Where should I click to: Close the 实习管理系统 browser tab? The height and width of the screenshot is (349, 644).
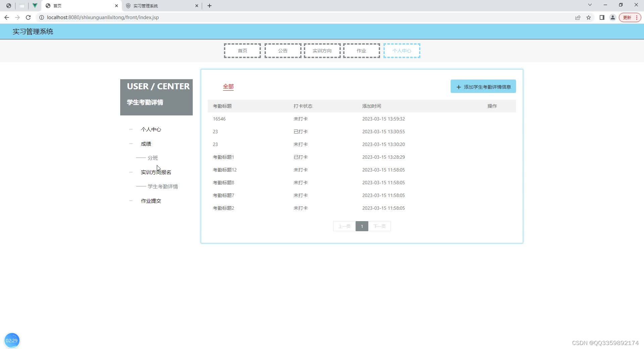197,6
